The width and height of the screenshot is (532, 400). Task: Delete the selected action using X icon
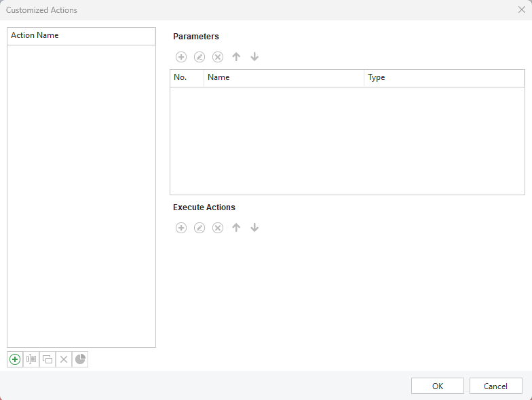[x=64, y=359]
